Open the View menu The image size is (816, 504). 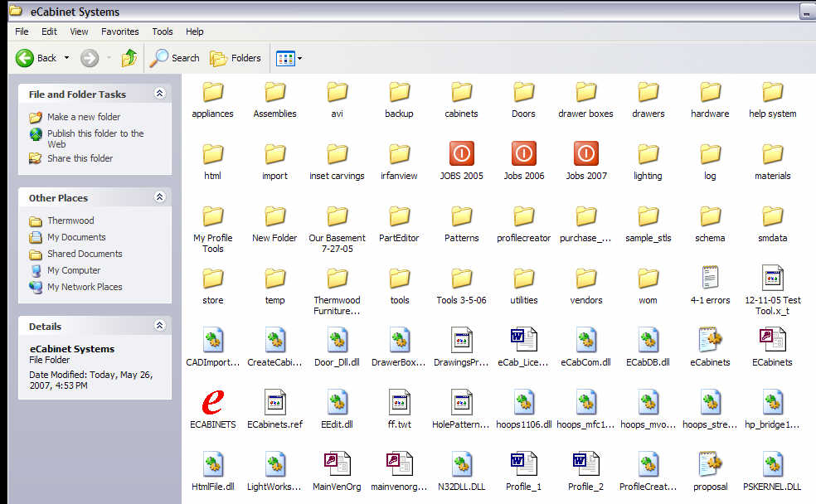tap(79, 31)
